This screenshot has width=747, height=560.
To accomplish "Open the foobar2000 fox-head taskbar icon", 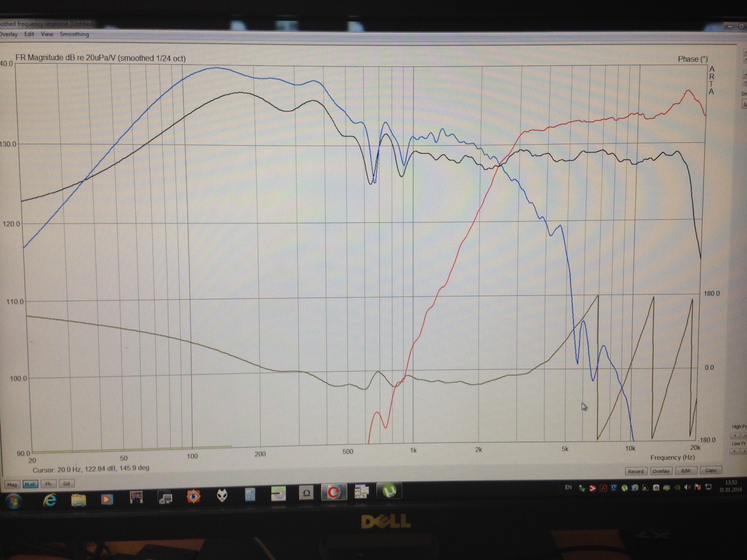I will (x=222, y=496).
